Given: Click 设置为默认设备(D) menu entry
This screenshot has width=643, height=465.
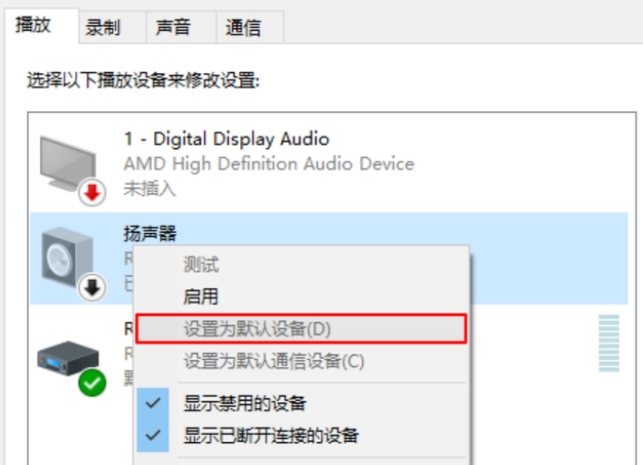Looking at the screenshot, I should click(x=256, y=329).
